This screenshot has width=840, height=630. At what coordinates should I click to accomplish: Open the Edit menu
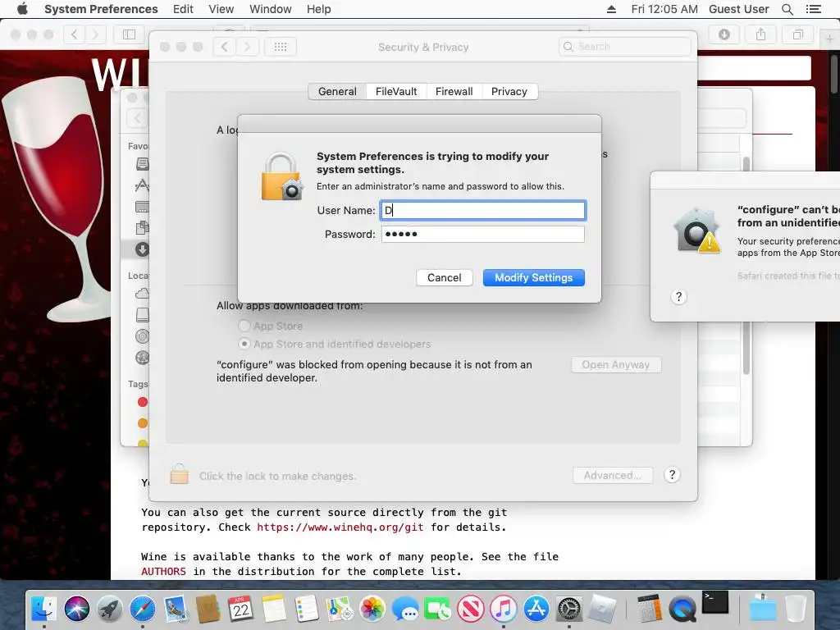[183, 9]
